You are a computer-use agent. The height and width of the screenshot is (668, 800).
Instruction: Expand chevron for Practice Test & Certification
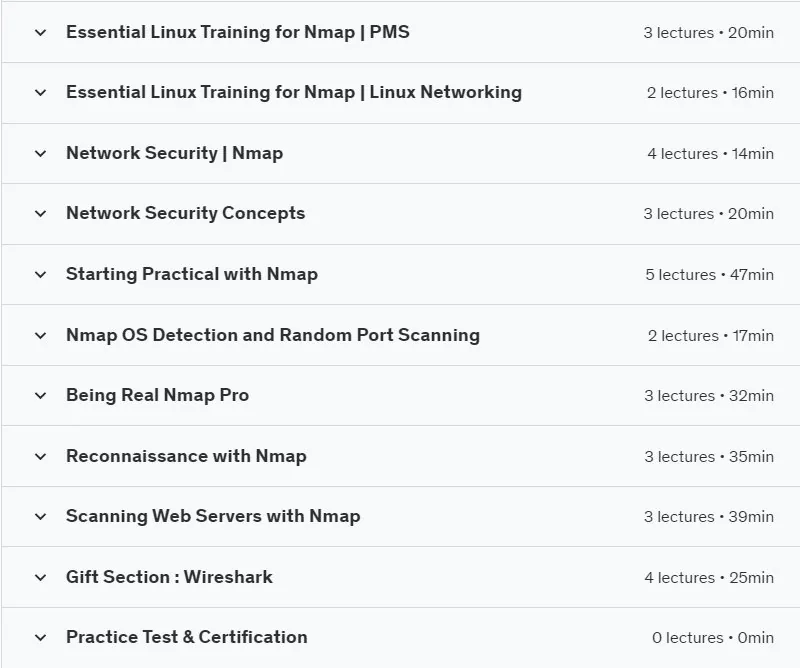[x=40, y=637]
